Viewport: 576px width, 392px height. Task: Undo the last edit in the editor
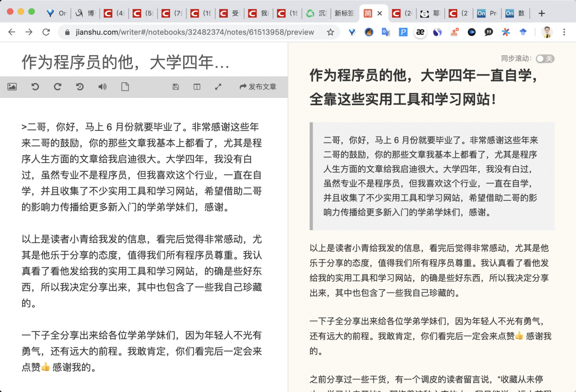[x=35, y=87]
